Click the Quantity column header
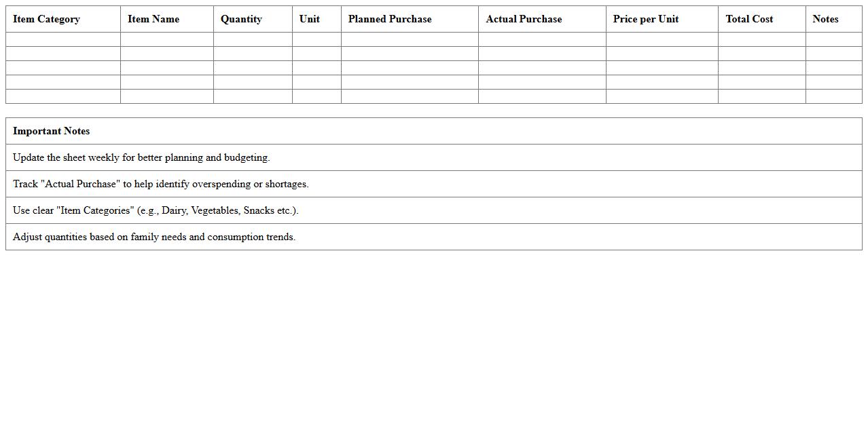 point(241,19)
